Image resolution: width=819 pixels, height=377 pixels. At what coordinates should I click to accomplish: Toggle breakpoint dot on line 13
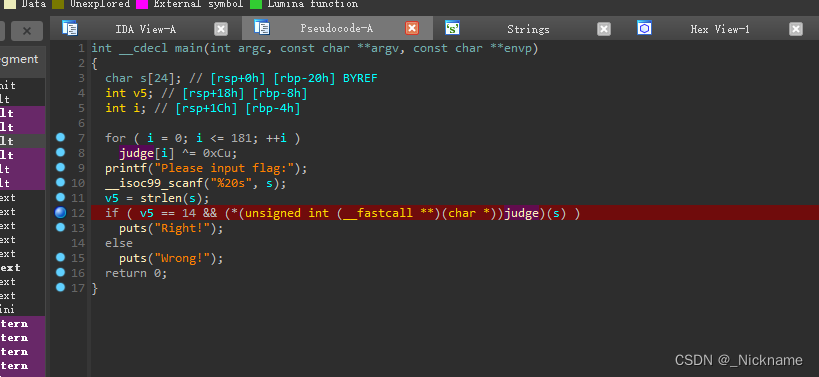(61, 227)
